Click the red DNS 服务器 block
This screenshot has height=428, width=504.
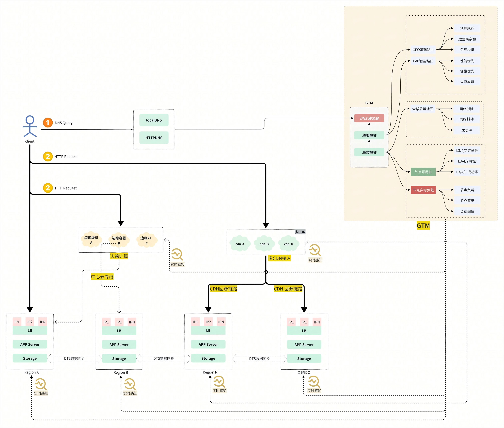pos(369,118)
